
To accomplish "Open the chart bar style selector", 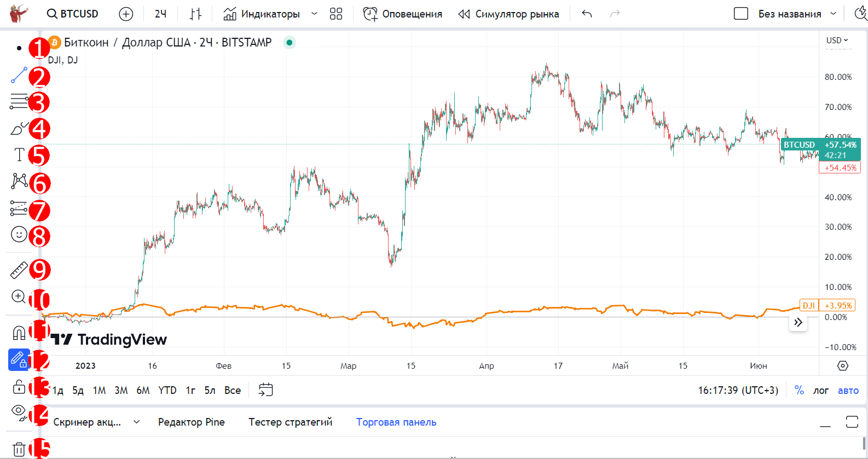I will click(x=195, y=14).
